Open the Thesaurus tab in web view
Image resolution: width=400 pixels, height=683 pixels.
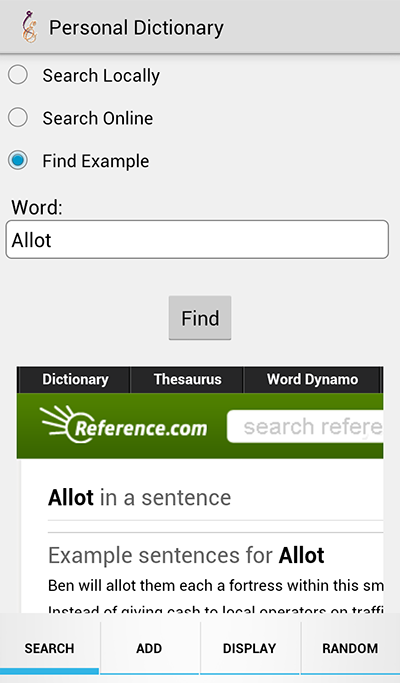(187, 379)
